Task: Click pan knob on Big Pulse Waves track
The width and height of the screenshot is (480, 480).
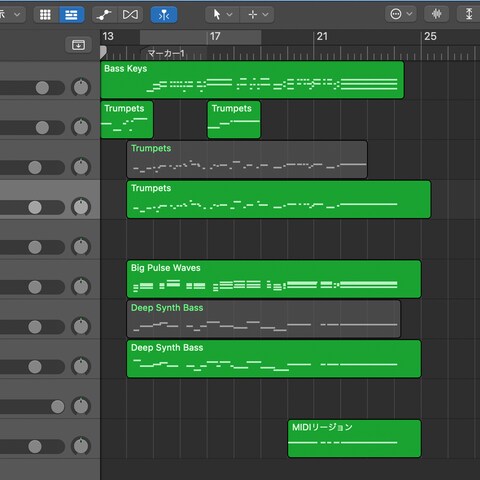Action: [81, 286]
